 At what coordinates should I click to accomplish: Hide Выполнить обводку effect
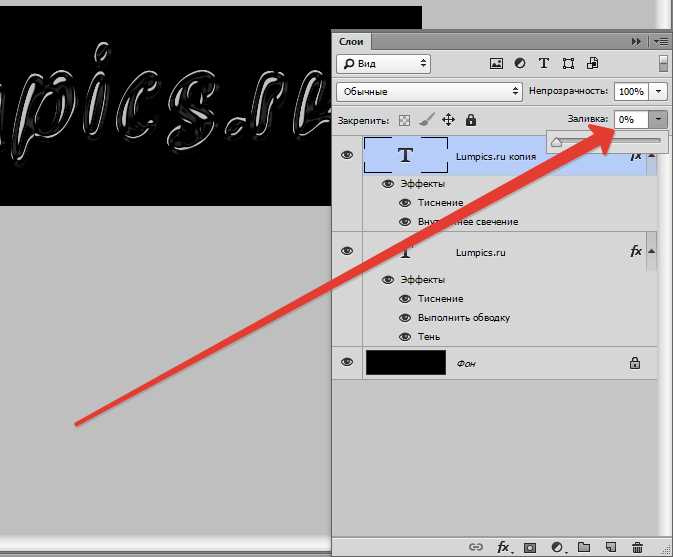[x=405, y=318]
